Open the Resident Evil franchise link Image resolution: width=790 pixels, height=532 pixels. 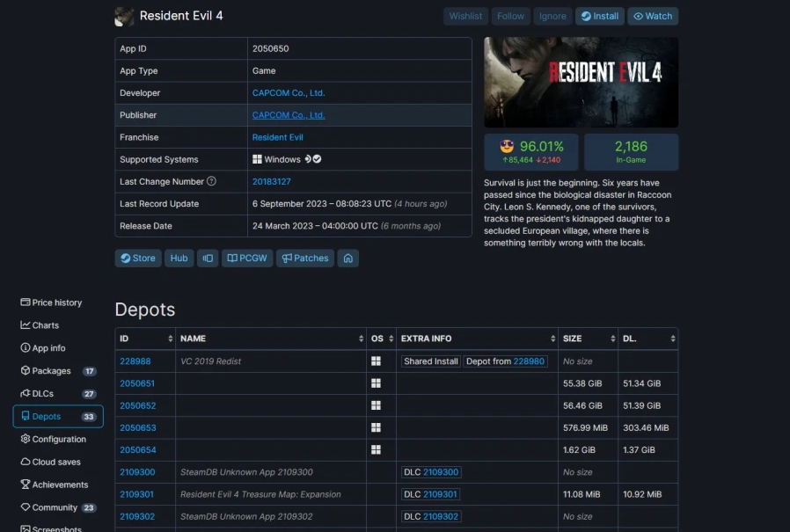(x=278, y=137)
